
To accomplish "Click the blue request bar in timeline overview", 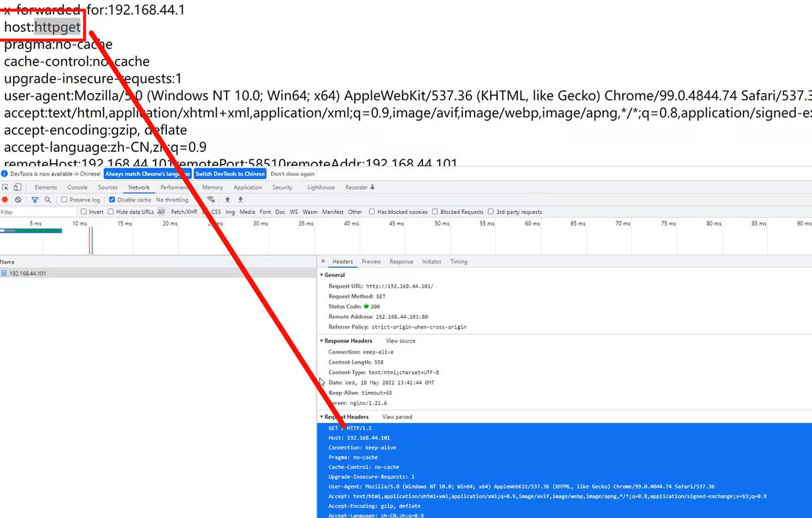I will pos(31,231).
